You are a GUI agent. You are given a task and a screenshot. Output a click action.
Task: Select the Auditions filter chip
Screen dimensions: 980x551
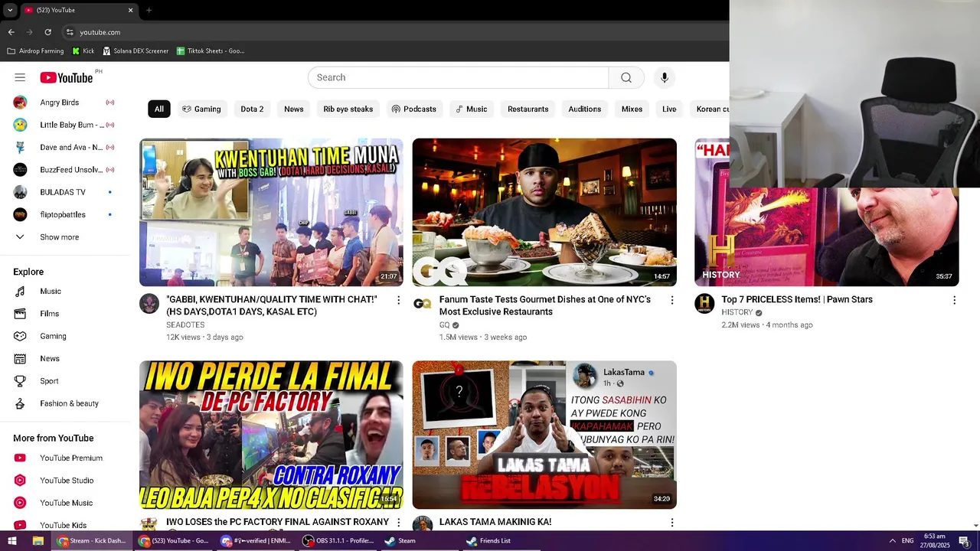[585, 109]
